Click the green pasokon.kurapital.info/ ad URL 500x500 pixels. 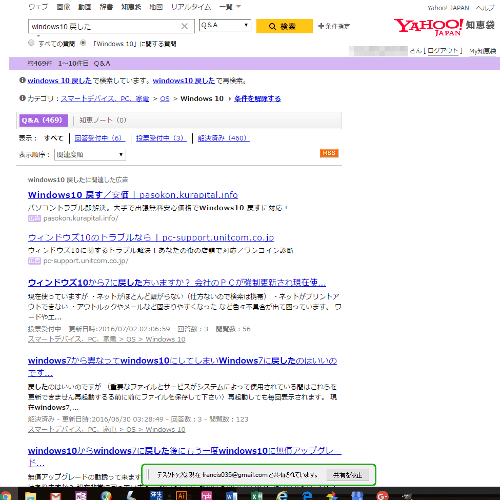coord(81,218)
